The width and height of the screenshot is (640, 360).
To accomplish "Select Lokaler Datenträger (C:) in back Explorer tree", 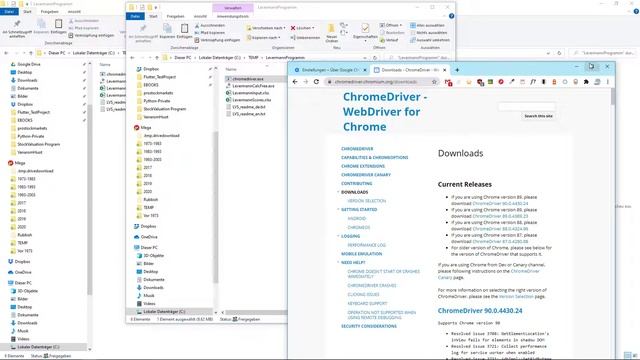I will point(38,347).
